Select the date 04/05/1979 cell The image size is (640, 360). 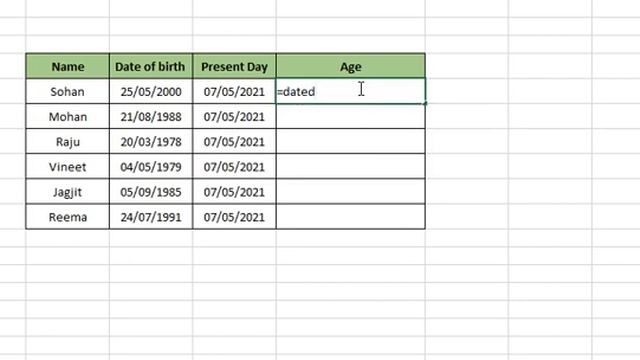151,166
